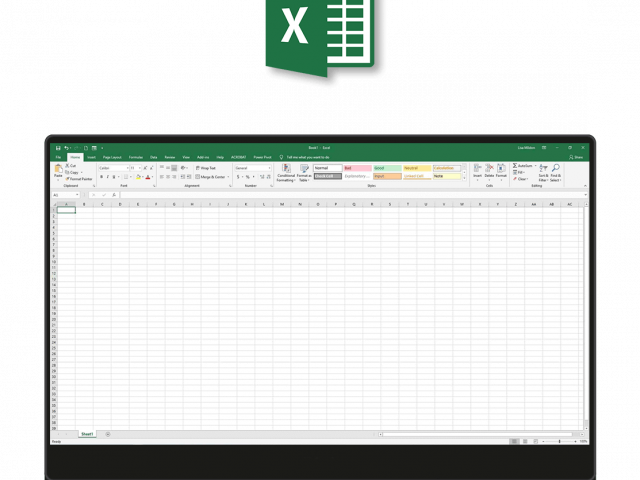This screenshot has width=640, height=480.
Task: Click the AutoSum button
Action: [524, 166]
